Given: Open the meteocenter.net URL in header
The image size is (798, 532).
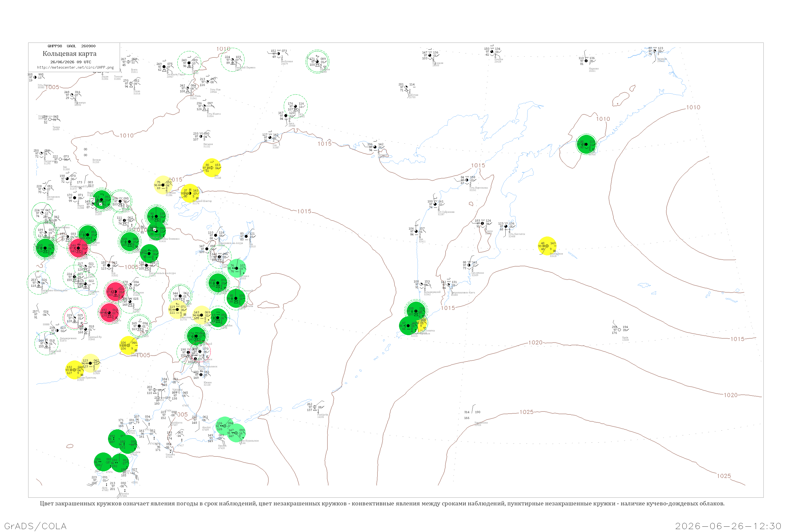Looking at the screenshot, I should 75,67.
